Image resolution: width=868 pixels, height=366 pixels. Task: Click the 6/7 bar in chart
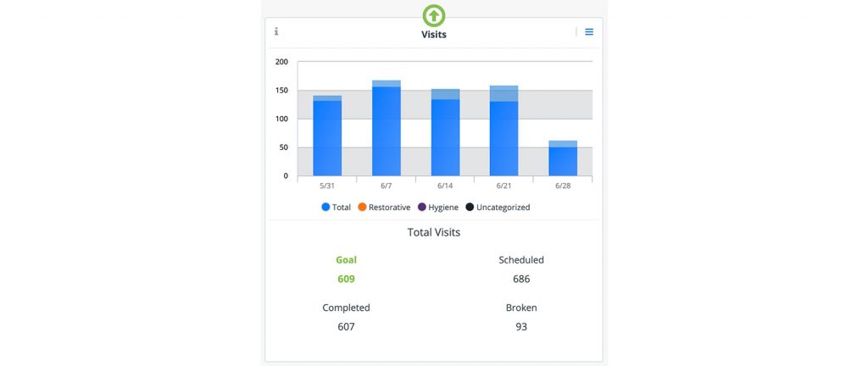click(x=387, y=131)
